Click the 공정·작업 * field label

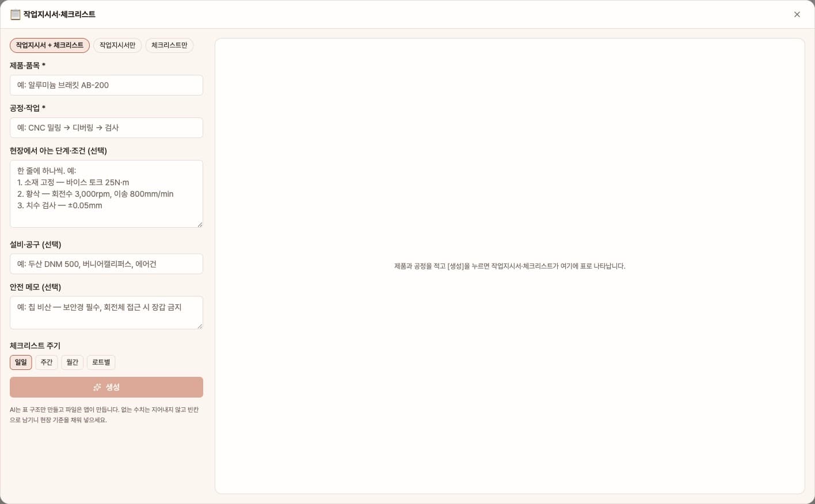pyautogui.click(x=28, y=108)
